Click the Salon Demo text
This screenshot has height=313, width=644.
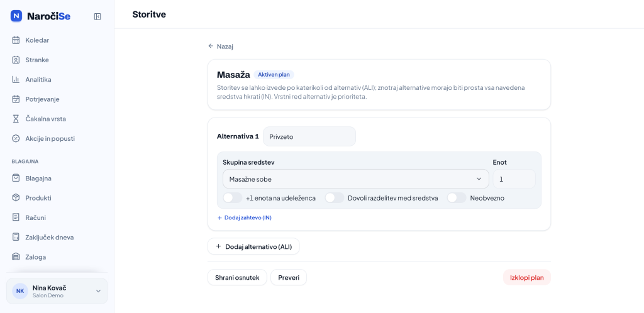point(48,295)
